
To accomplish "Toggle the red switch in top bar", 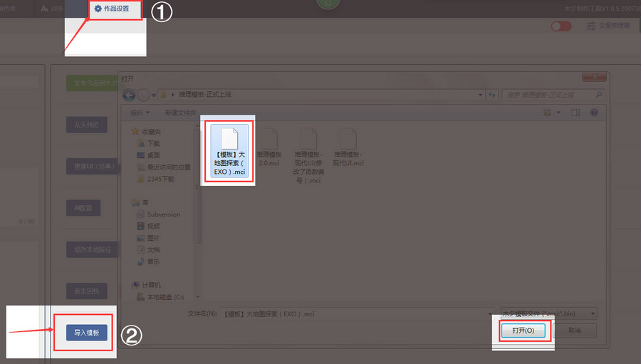I will (561, 26).
